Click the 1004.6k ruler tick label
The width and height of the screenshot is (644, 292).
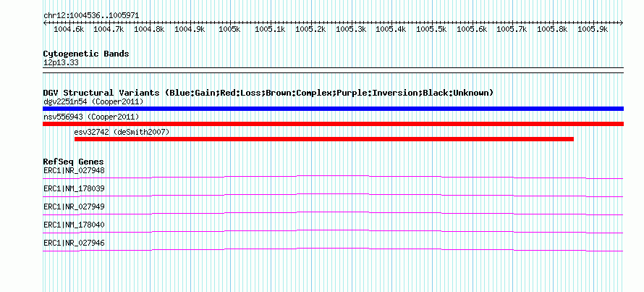click(x=69, y=29)
